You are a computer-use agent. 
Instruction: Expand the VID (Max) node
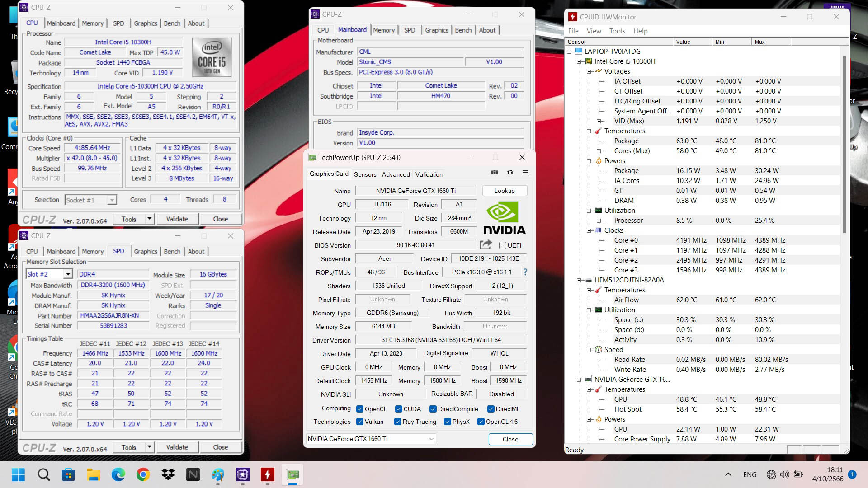(x=599, y=121)
